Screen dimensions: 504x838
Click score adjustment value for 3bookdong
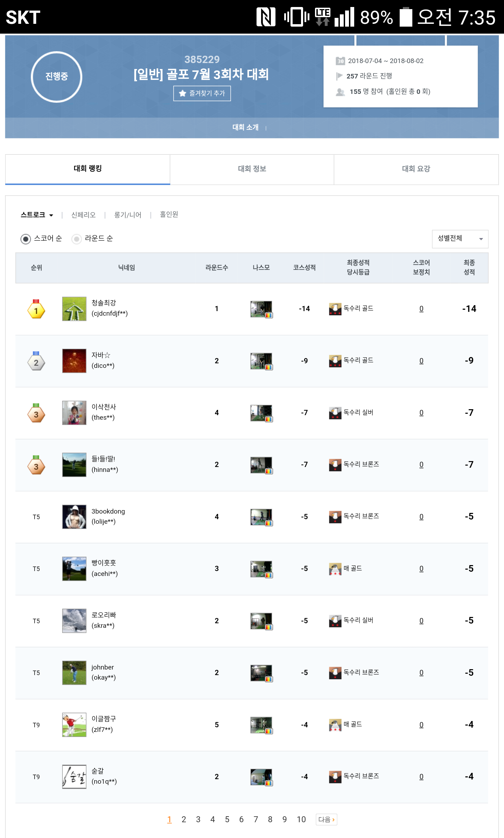click(421, 517)
